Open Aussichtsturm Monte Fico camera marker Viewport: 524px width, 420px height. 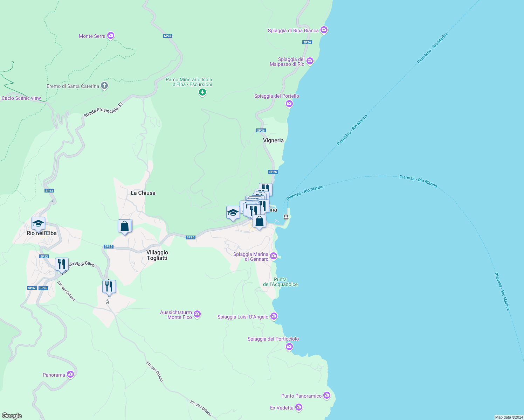click(197, 314)
